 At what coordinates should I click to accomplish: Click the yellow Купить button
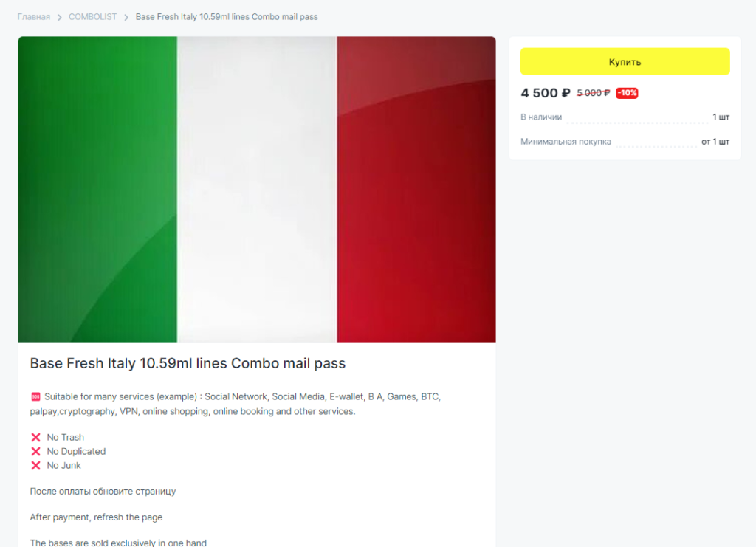coord(625,61)
